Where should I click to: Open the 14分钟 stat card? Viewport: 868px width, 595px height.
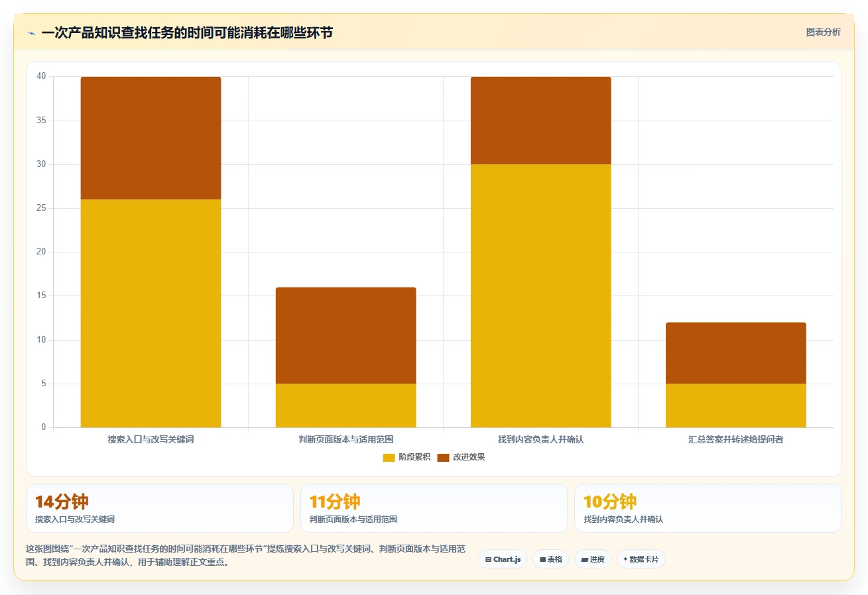(x=159, y=508)
